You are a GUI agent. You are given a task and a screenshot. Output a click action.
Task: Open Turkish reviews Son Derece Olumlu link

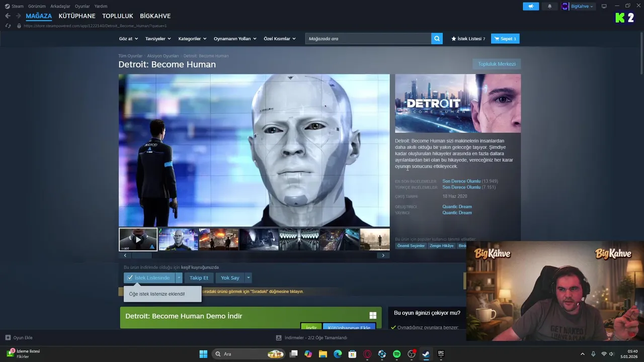pos(461,187)
